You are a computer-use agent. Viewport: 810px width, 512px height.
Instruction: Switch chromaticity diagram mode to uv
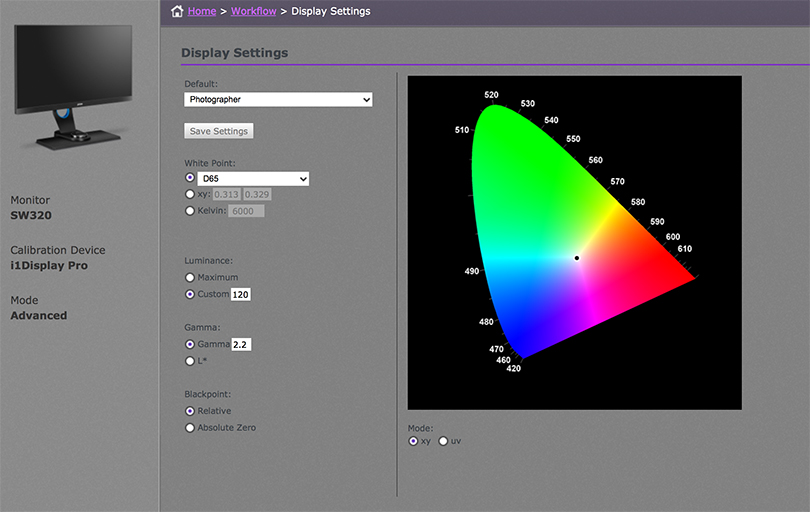click(x=443, y=441)
